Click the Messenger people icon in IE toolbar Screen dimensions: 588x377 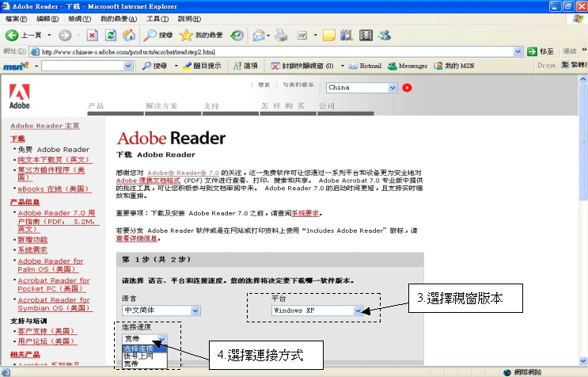click(385, 36)
